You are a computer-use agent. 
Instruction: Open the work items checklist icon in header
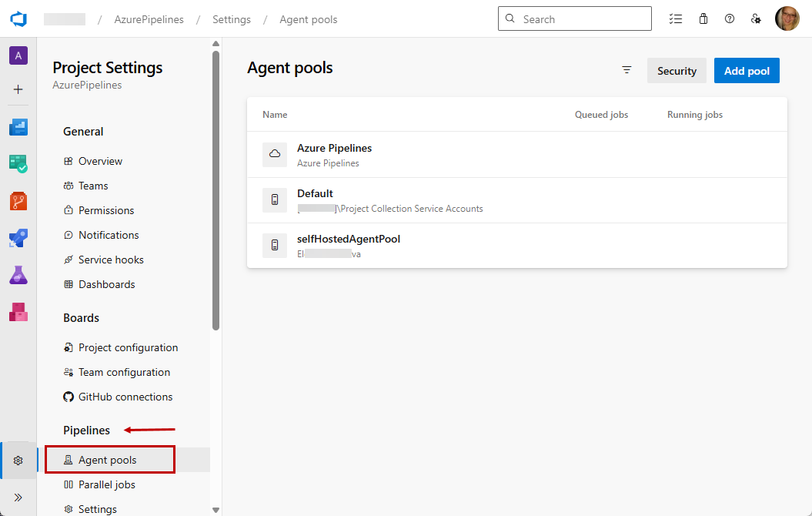point(675,19)
